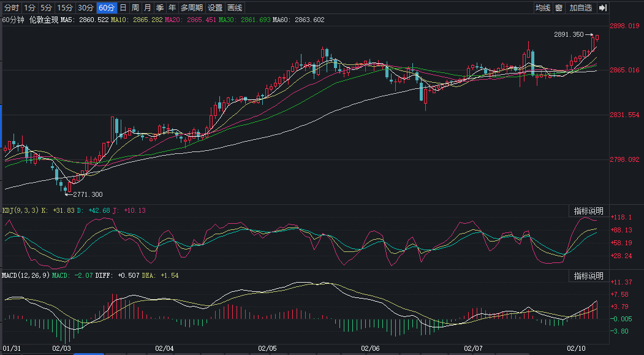Click the 窗 window button
Screen dimensions: 644x355
[x=559, y=7]
